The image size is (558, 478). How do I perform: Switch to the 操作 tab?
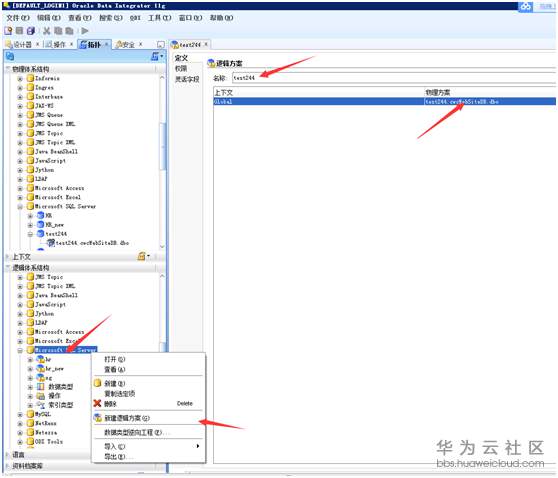coord(59,44)
